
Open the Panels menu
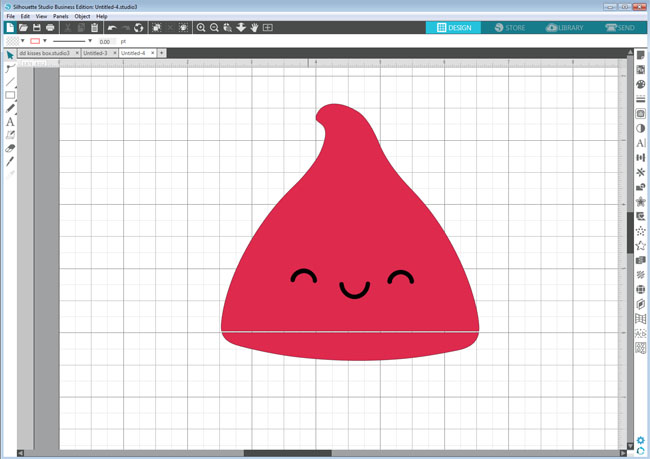point(61,16)
